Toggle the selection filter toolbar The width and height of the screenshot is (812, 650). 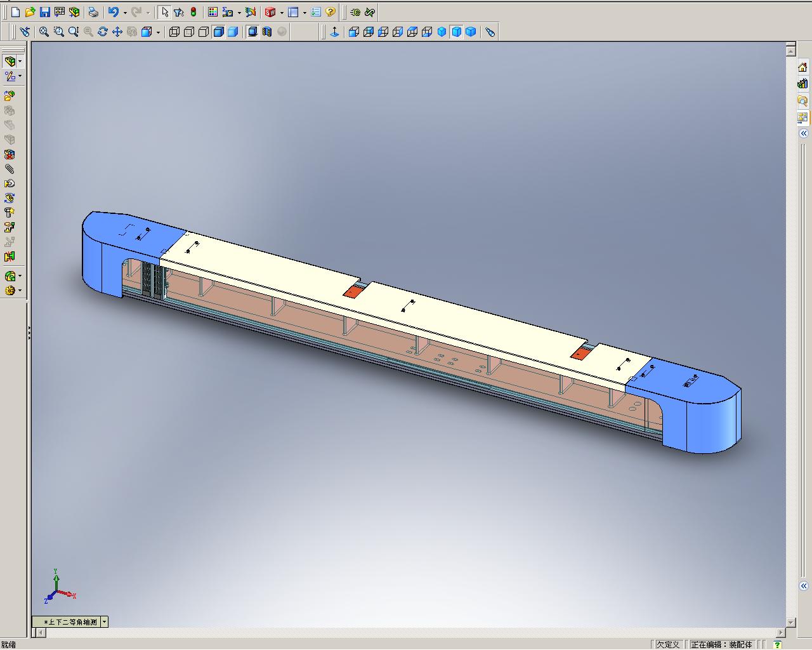(179, 12)
